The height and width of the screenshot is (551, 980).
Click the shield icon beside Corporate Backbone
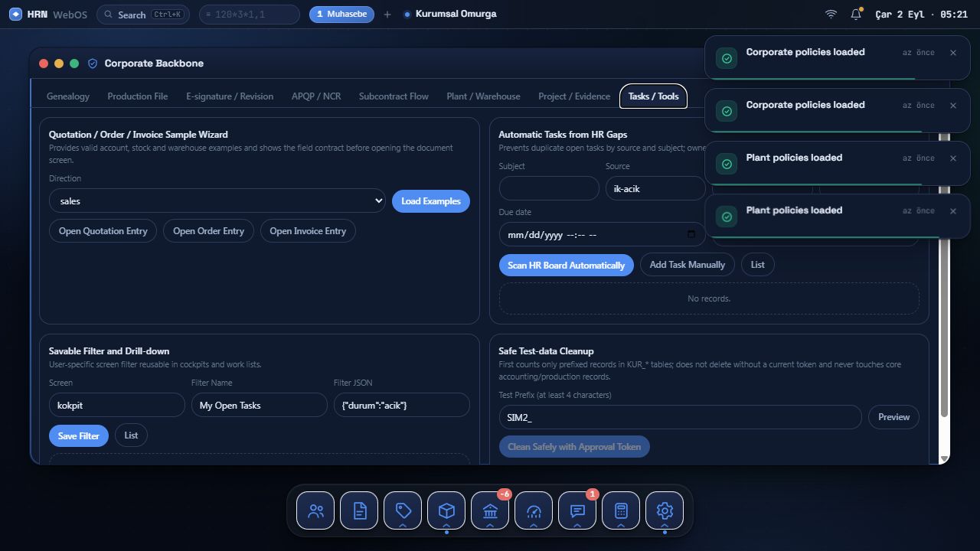click(x=93, y=64)
